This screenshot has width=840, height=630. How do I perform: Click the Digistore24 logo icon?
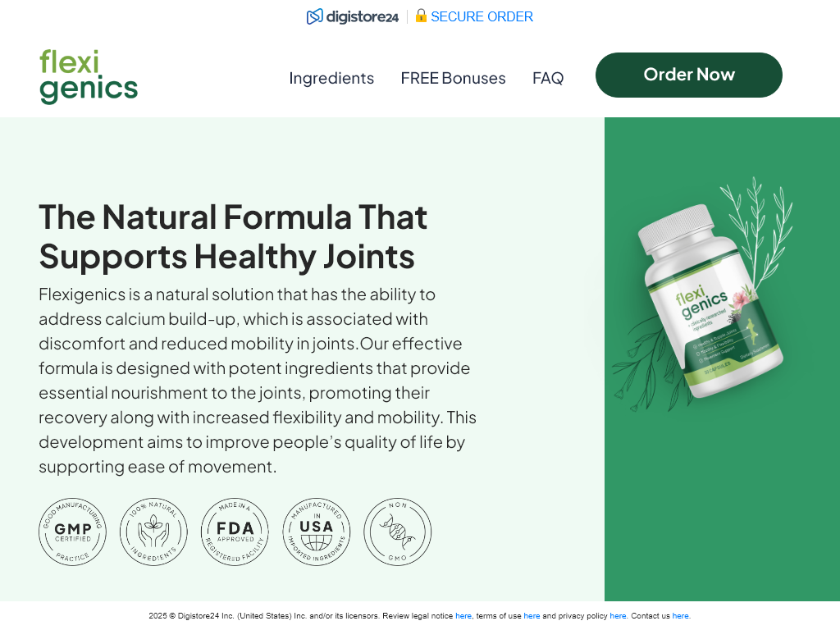point(314,16)
